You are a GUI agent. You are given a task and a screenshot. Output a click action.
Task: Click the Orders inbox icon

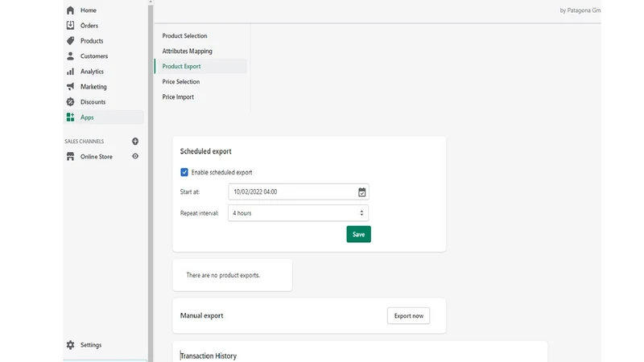[70, 26]
